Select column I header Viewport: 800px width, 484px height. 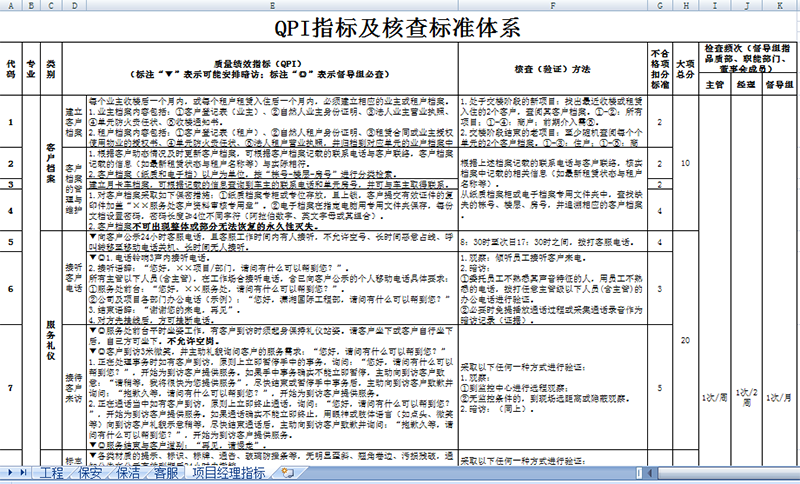(x=715, y=6)
